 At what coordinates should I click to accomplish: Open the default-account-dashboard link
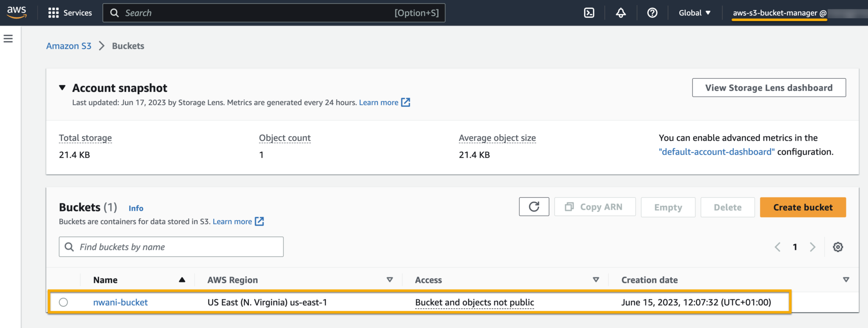click(x=717, y=152)
